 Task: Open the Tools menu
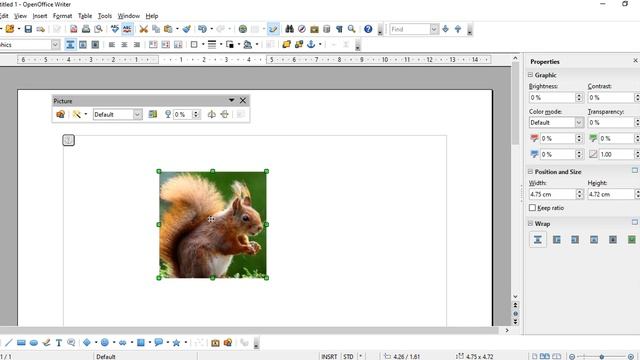(105, 16)
